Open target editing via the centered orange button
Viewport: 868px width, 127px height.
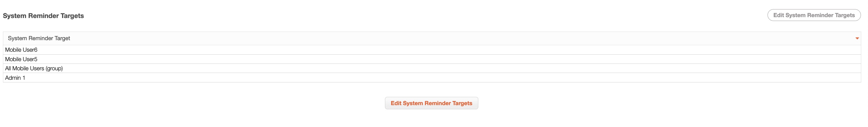coord(431,103)
